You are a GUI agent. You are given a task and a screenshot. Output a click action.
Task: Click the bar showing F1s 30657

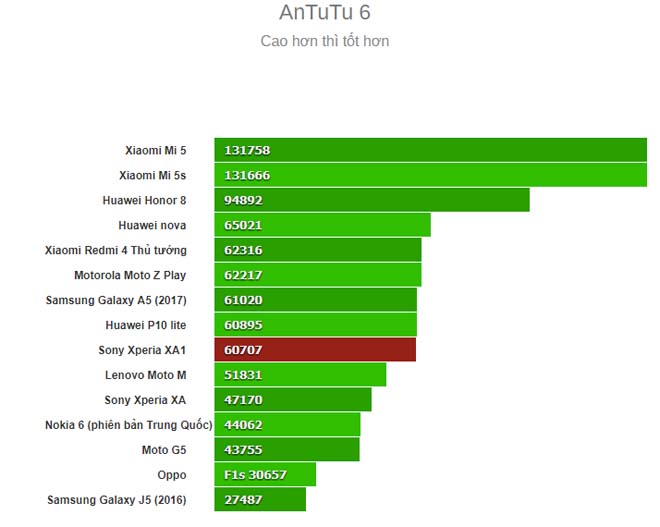coord(265,475)
